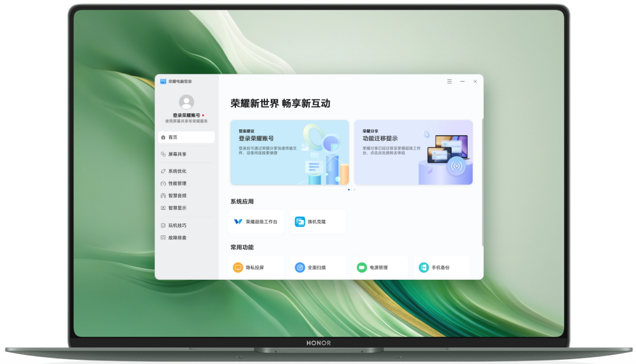Click the magnifier icon for 故障排查

point(163,237)
